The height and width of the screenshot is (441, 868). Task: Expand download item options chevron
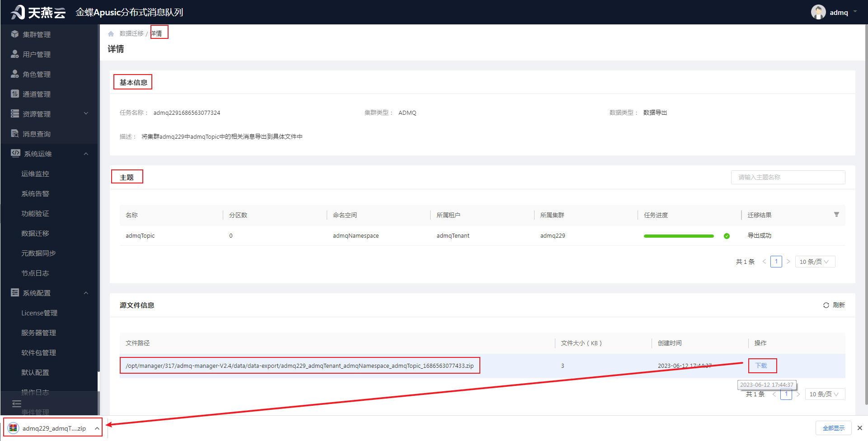point(97,428)
